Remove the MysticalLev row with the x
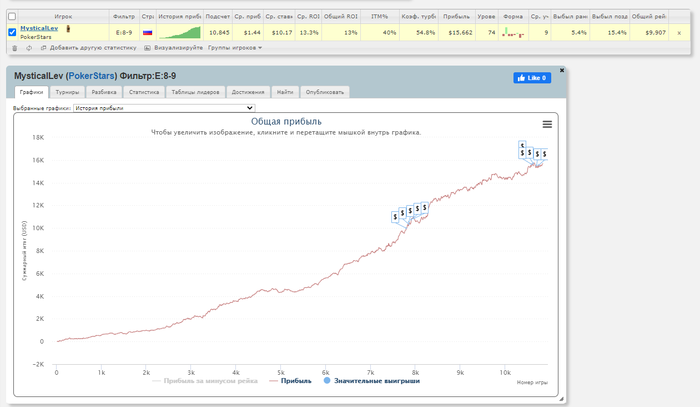The width and height of the screenshot is (700, 407). (x=679, y=33)
